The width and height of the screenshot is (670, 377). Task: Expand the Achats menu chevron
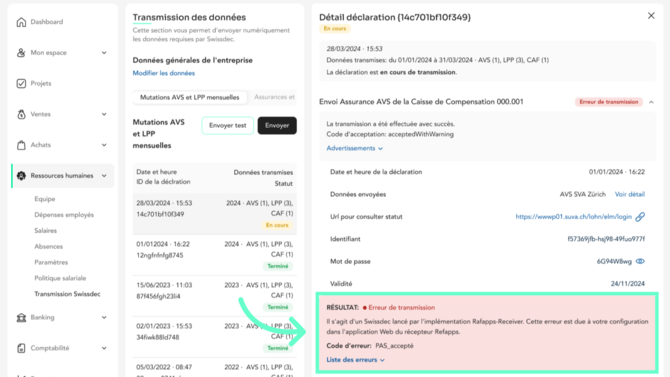104,145
